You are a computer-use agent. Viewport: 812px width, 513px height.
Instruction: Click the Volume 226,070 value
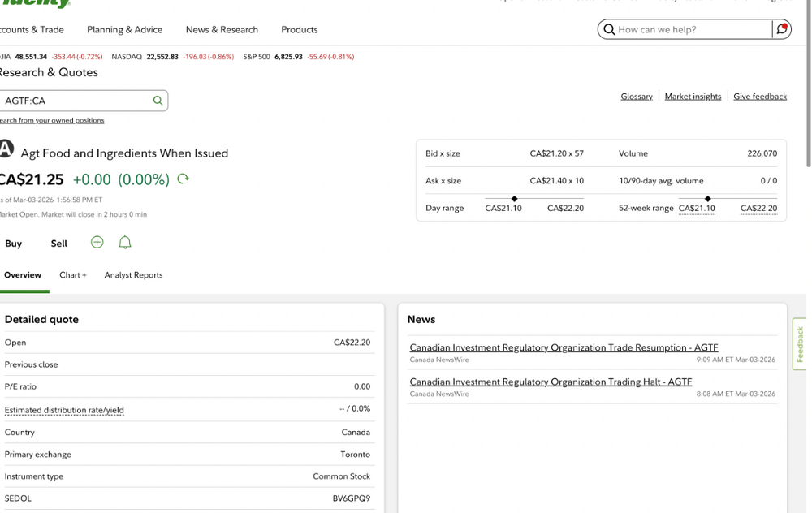click(x=762, y=153)
